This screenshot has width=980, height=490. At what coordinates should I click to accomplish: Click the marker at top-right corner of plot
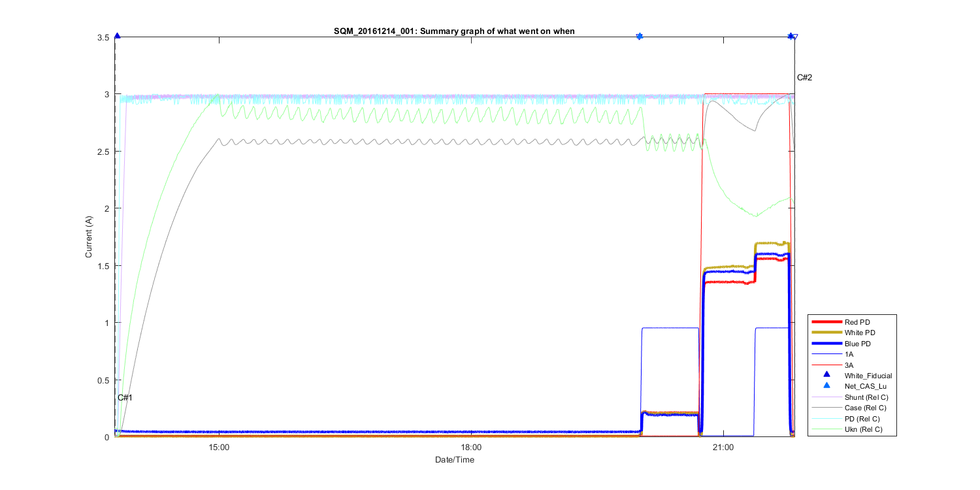[x=792, y=36]
